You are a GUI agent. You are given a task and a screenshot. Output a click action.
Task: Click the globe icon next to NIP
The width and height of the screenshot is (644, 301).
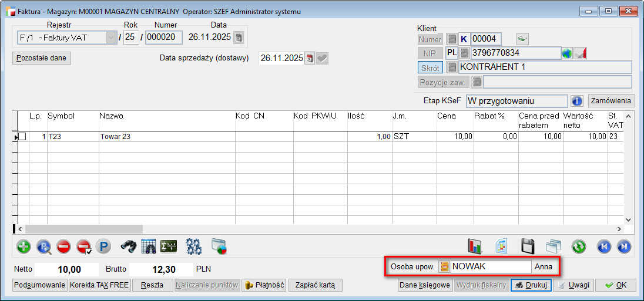click(x=567, y=53)
